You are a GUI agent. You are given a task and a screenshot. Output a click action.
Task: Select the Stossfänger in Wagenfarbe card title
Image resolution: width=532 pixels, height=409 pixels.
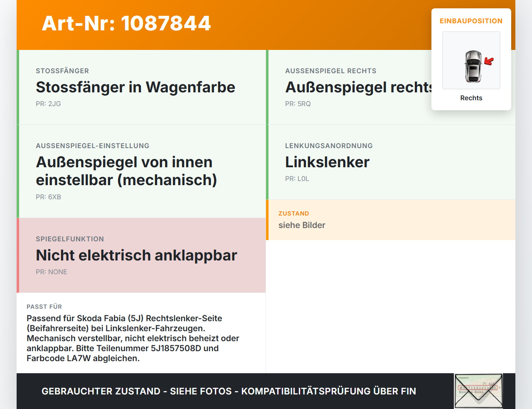pos(135,87)
